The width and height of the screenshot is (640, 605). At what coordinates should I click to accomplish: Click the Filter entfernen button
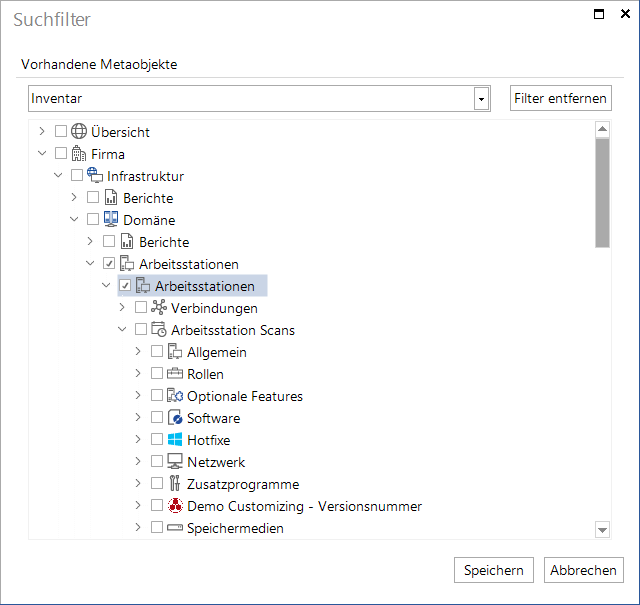560,98
